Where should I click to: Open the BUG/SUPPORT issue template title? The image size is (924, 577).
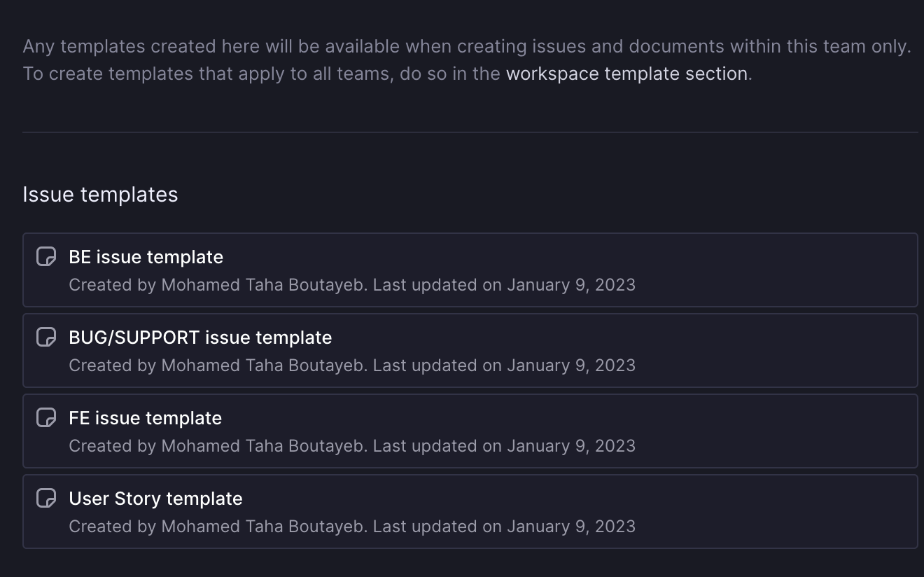200,338
